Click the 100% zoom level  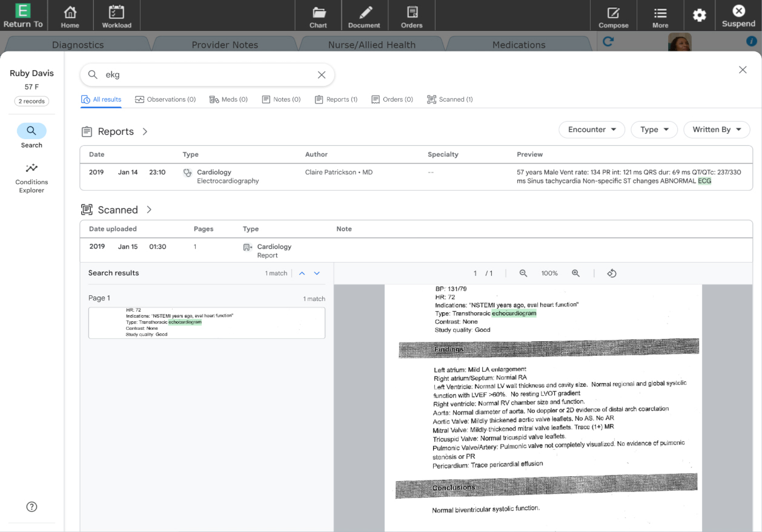click(549, 274)
